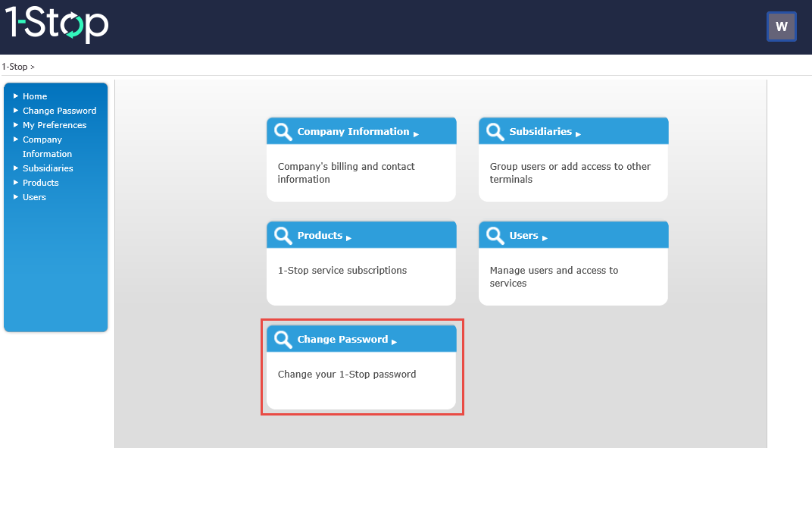The image size is (812, 508).
Task: Click the 1-Stop logo in header
Action: [57, 24]
